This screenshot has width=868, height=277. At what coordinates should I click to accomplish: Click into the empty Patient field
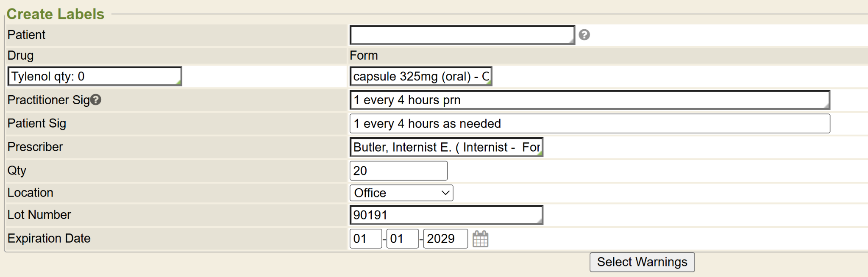pyautogui.click(x=462, y=35)
